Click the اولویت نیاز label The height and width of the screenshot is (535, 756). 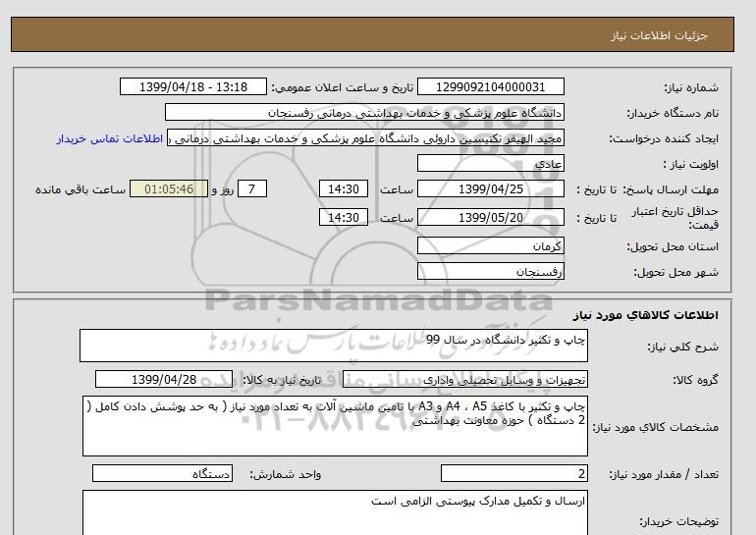point(690,164)
